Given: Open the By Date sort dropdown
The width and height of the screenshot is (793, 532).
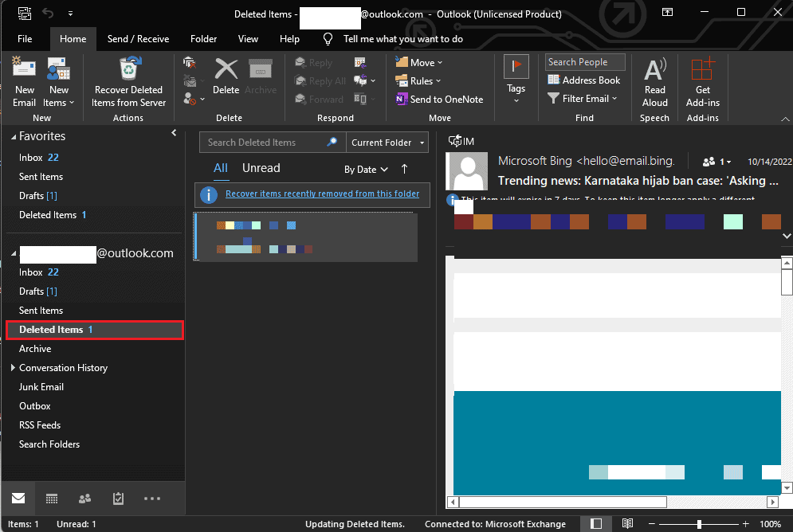Looking at the screenshot, I should [366, 170].
